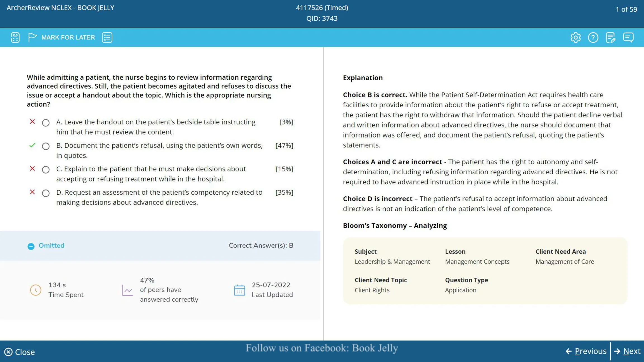This screenshot has height=362, width=644.
Task: Select radio button for answer C
Action: tap(46, 170)
